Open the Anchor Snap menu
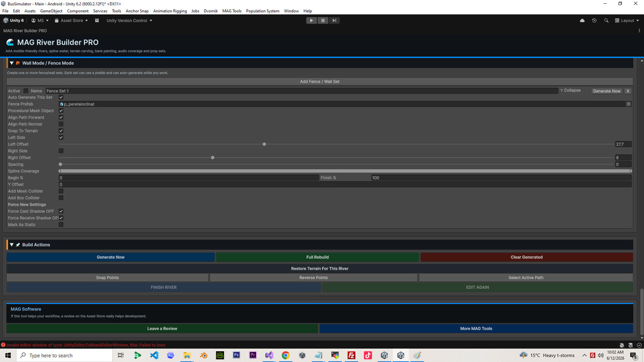 (x=137, y=11)
